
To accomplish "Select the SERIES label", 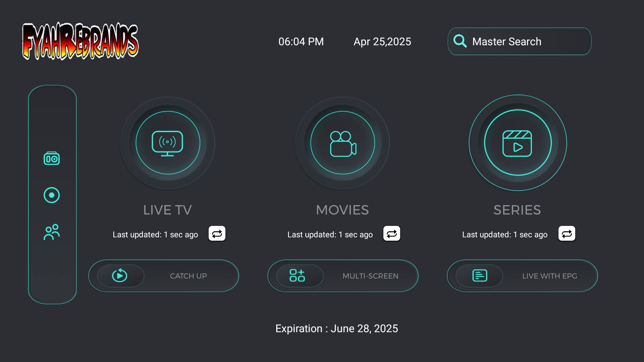I will click(x=517, y=210).
